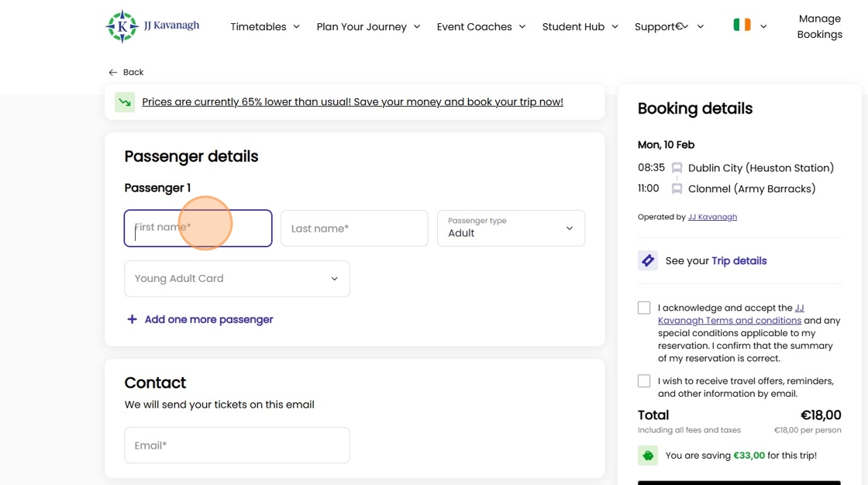The image size is (868, 485).
Task: Click the ticket icon beside Trip details
Action: click(648, 261)
